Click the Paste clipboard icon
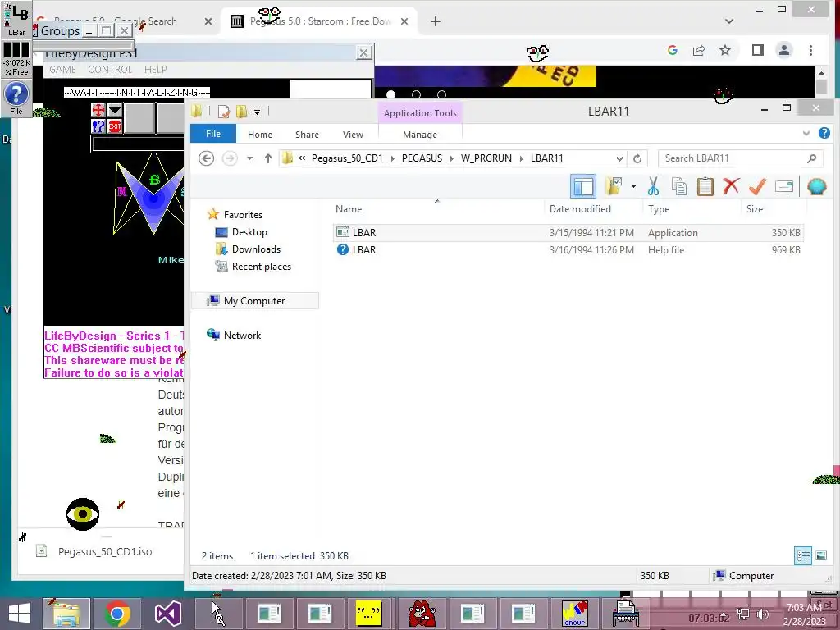 click(705, 186)
